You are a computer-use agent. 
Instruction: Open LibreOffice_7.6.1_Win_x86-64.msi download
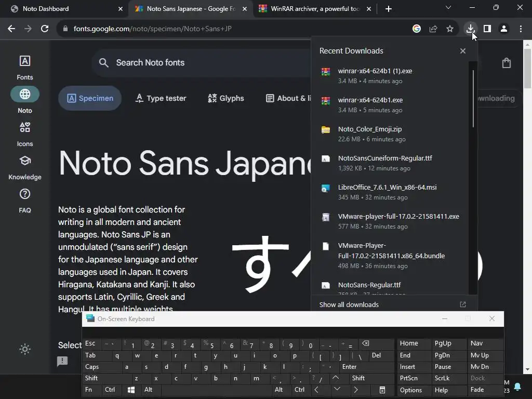coord(390,192)
